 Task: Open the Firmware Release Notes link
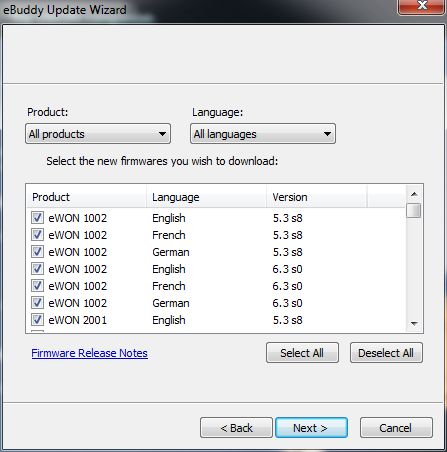click(90, 353)
